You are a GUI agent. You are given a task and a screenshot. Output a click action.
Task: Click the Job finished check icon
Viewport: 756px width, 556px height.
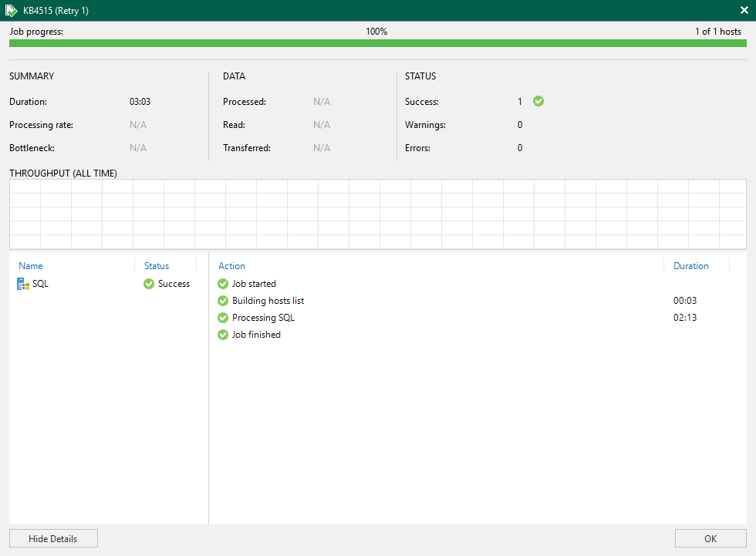pyautogui.click(x=223, y=335)
